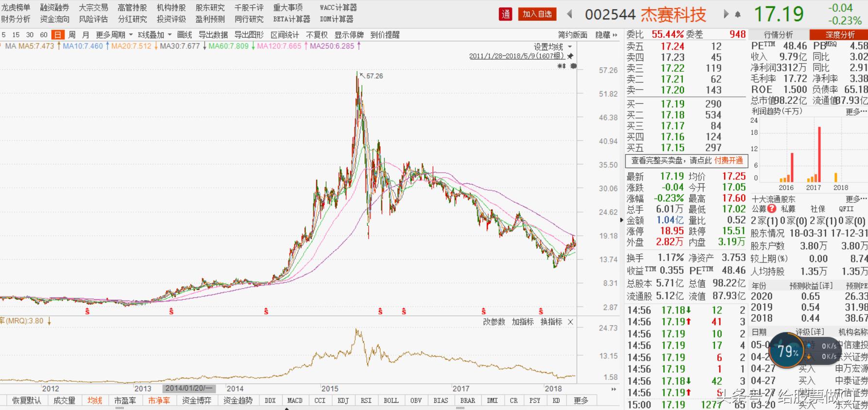Go to previous stock with left arrow
868x410 pixels.
click(570, 15)
